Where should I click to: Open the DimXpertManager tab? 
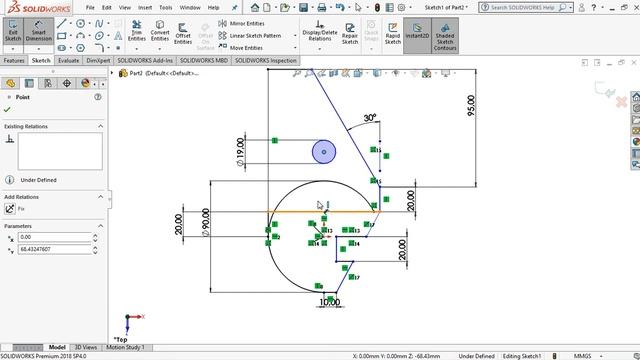click(67, 83)
